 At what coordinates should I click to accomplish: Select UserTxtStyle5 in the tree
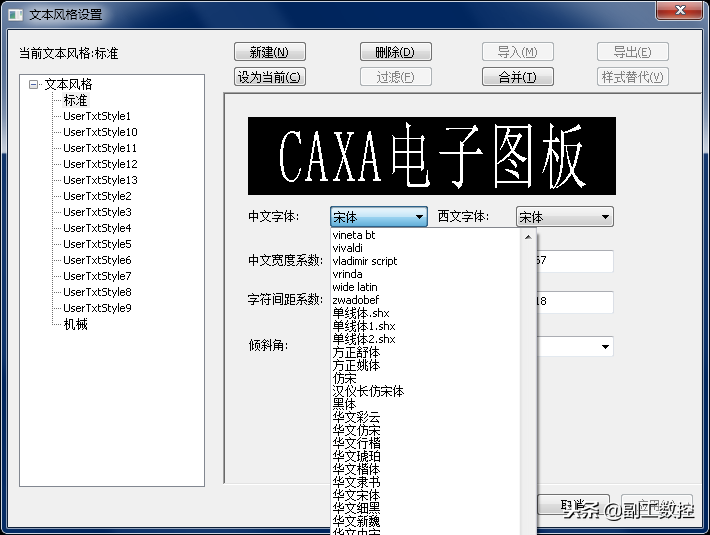pos(97,244)
